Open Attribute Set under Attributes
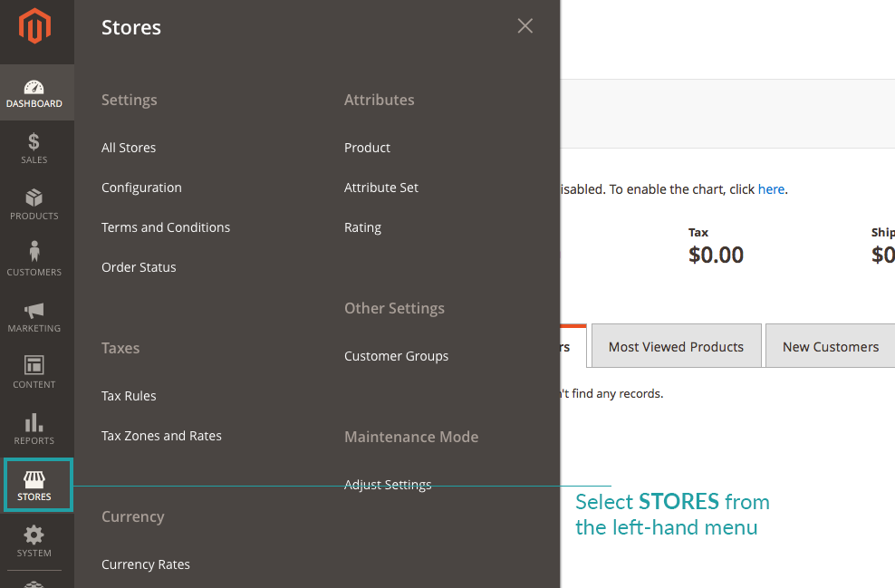Screen dimensions: 895x588 coord(381,188)
